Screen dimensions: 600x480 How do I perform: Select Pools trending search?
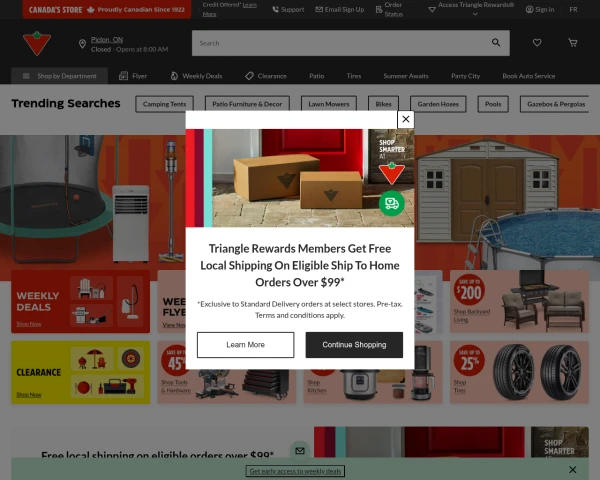pyautogui.click(x=493, y=104)
